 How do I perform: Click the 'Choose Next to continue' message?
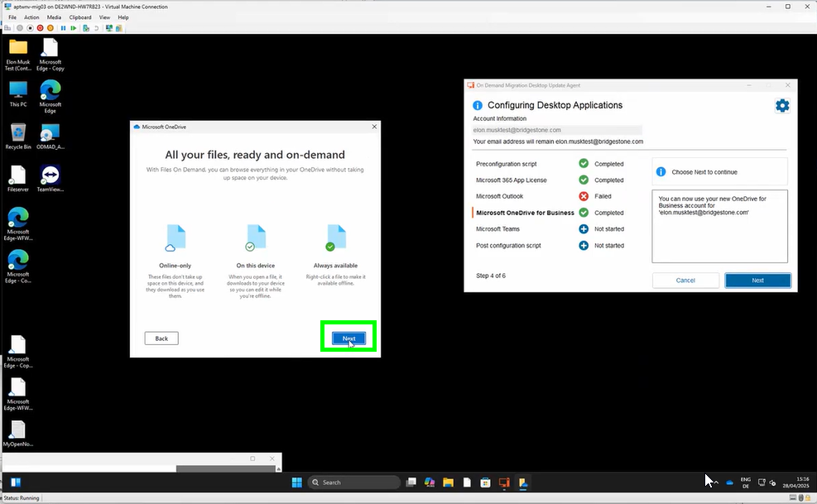[704, 172]
